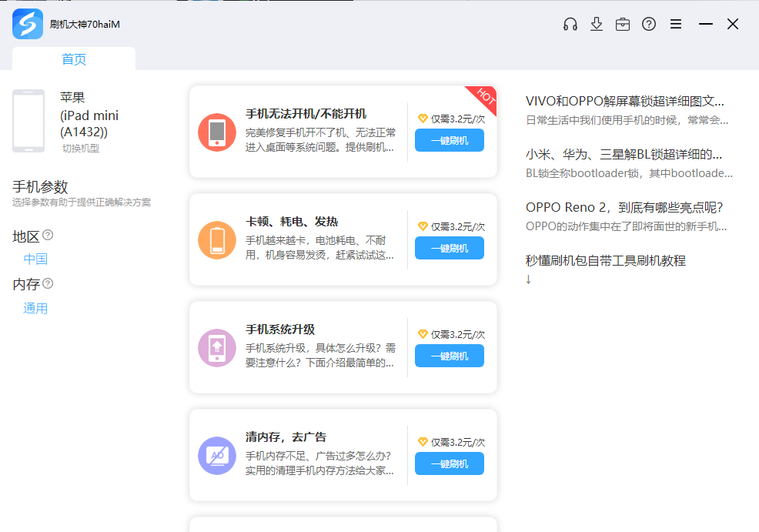Click 一键刷机 for 手机无法开机/不能开机
The image size is (759, 532).
tap(450, 140)
